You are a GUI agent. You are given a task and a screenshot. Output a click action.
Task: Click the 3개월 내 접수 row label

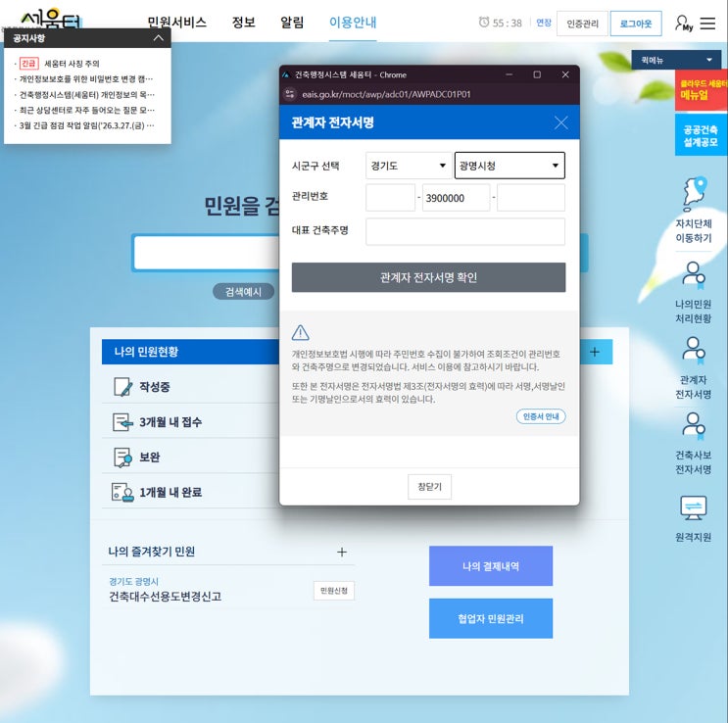point(170,422)
